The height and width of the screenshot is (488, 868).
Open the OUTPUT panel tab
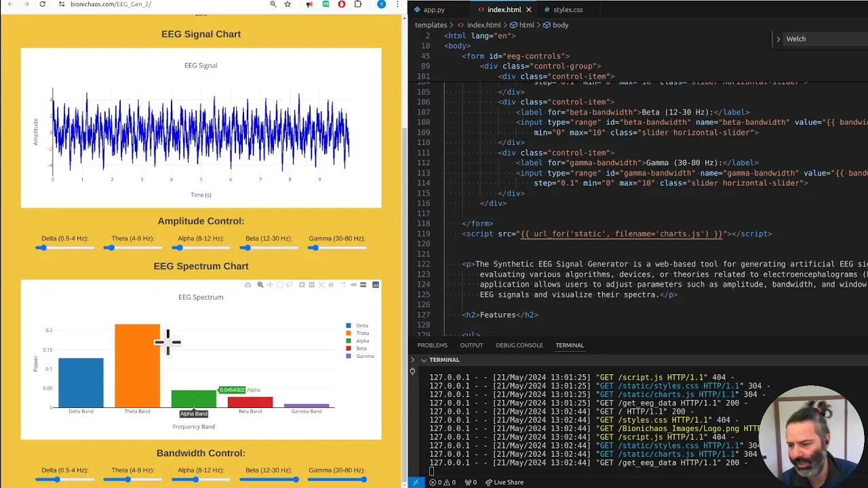click(x=471, y=346)
